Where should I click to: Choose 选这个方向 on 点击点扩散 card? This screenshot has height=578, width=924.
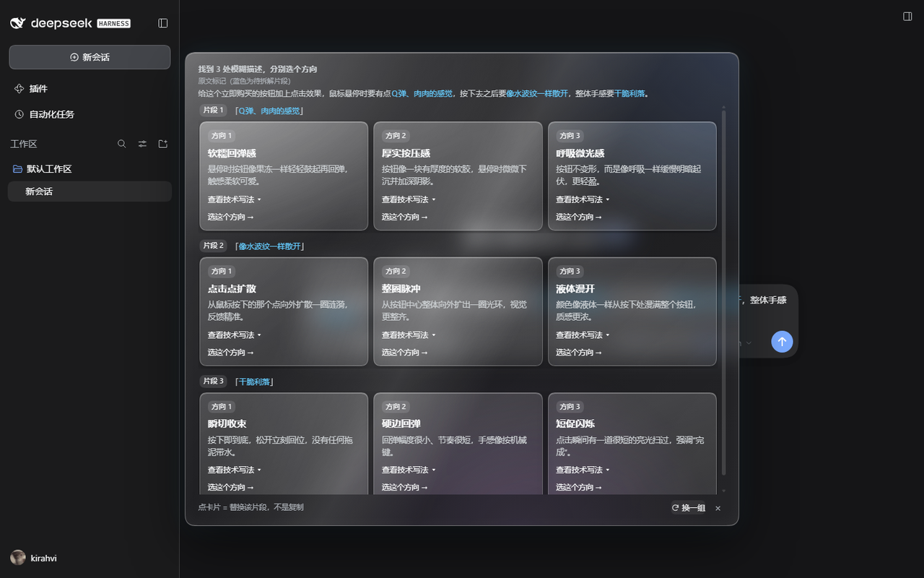pyautogui.click(x=231, y=353)
